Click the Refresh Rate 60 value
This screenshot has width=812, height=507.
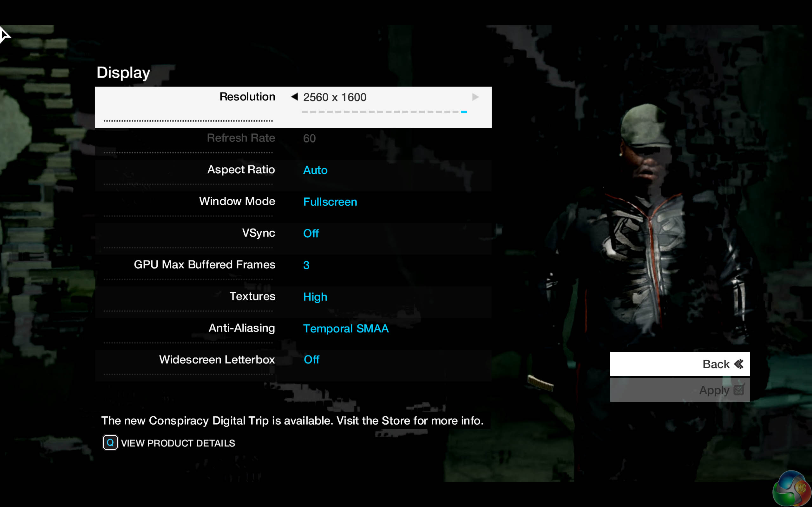coord(309,138)
